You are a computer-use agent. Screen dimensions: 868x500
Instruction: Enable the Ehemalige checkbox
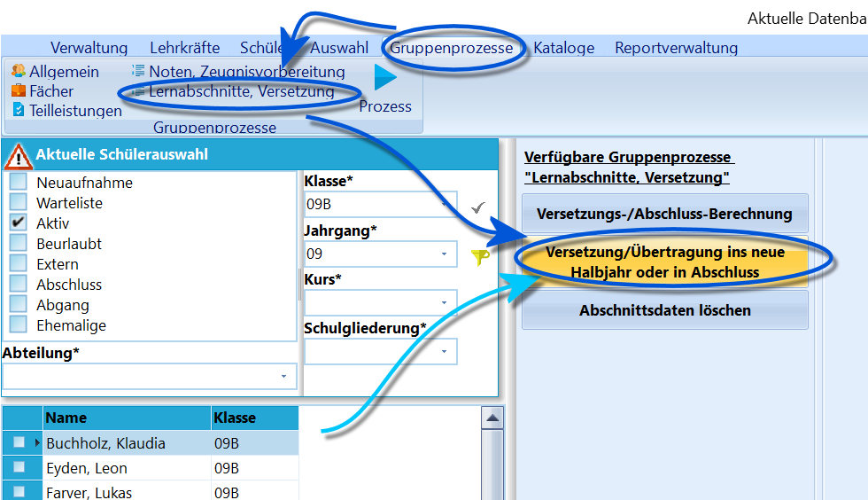19,324
